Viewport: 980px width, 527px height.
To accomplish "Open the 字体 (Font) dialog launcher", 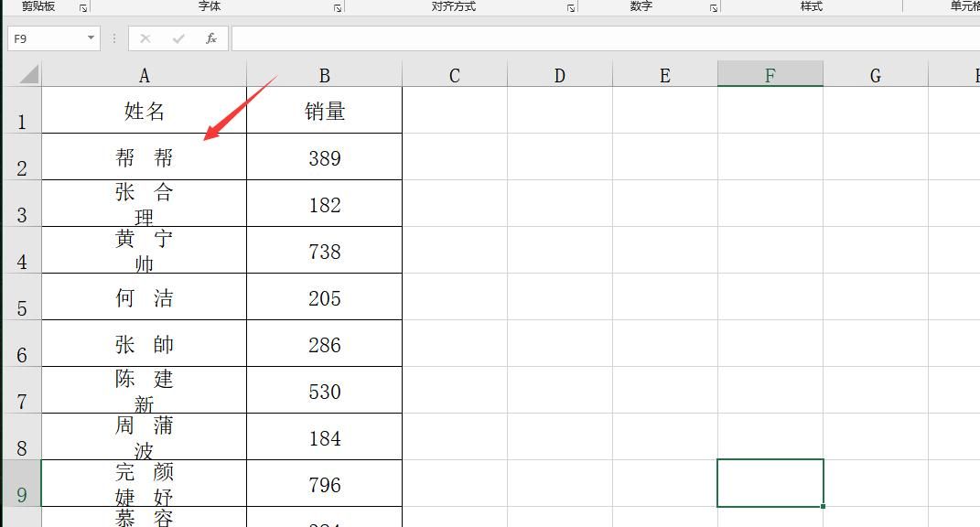I will (337, 7).
